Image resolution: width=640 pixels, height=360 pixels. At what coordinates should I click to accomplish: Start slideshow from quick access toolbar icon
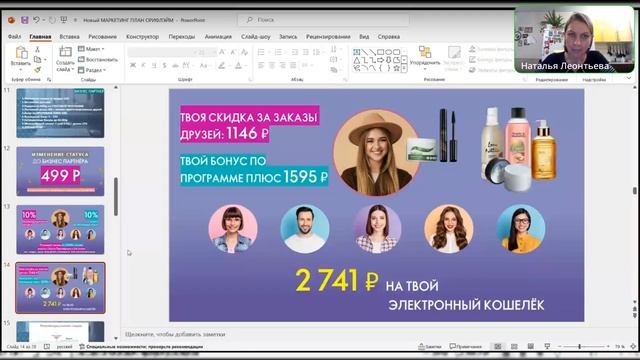click(x=64, y=20)
